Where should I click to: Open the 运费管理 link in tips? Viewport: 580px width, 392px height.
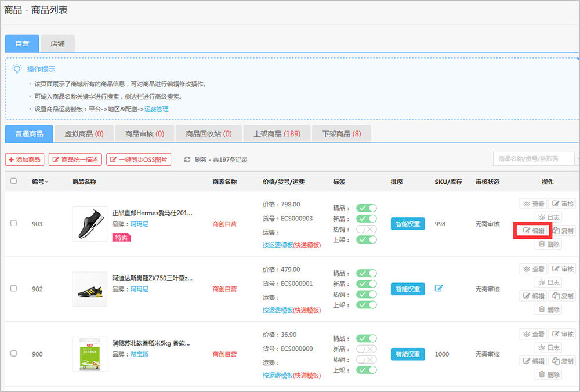(156, 109)
